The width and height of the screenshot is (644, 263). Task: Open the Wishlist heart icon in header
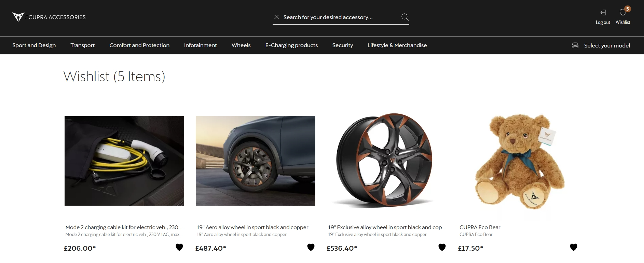(623, 13)
